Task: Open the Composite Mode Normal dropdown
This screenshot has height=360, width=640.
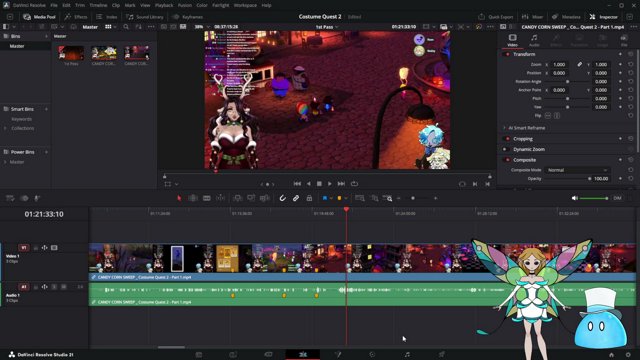Action: pos(577,170)
